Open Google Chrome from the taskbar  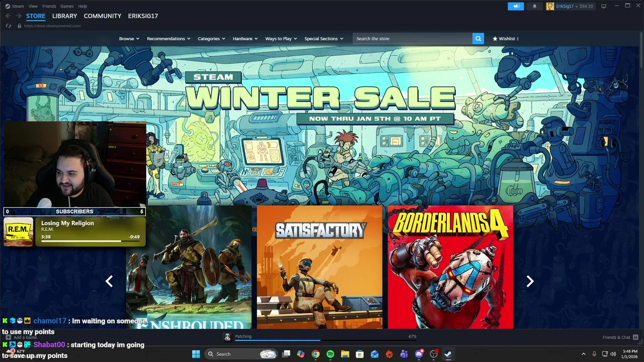click(x=315, y=354)
